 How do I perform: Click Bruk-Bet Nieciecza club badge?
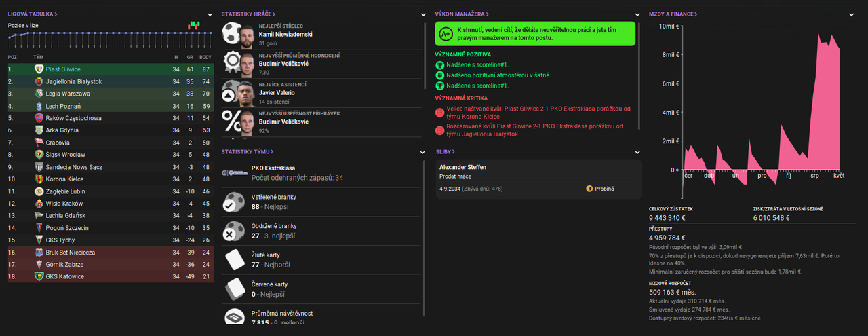[39, 253]
